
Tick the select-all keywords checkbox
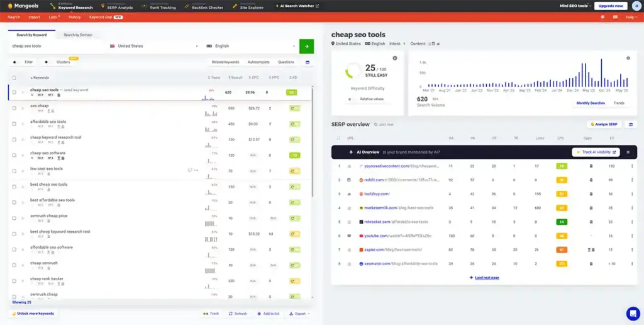(14, 77)
